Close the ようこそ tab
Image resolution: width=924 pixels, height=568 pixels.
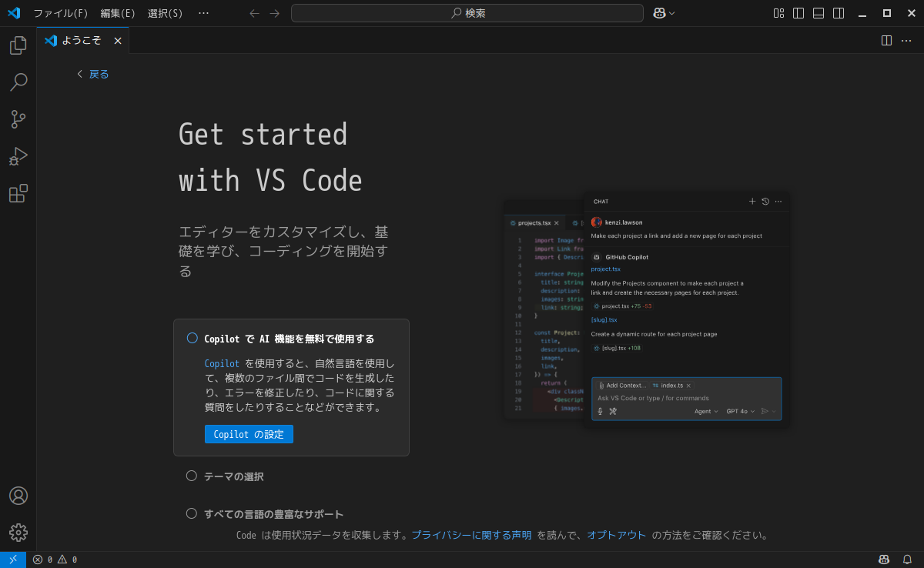point(118,41)
